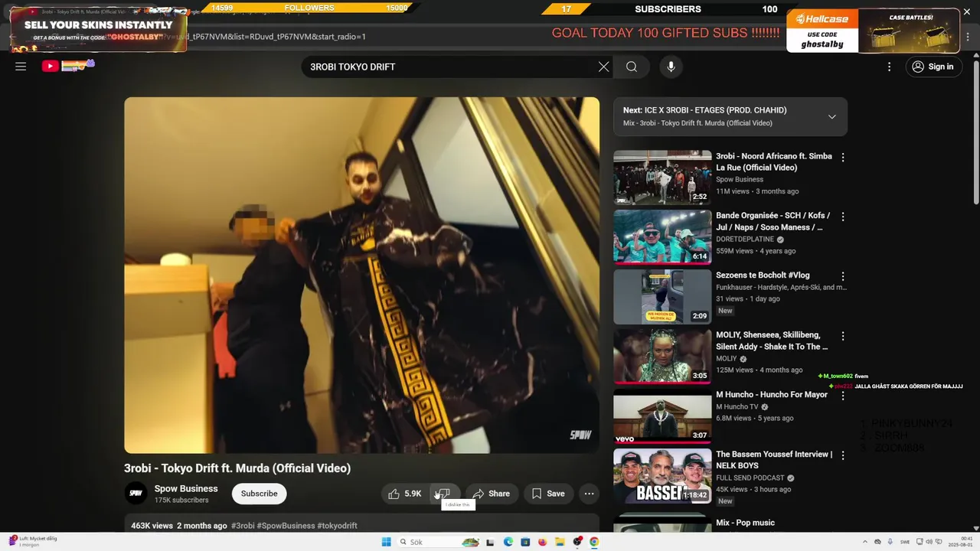Open the microphone icon in system tray

pos(890,542)
